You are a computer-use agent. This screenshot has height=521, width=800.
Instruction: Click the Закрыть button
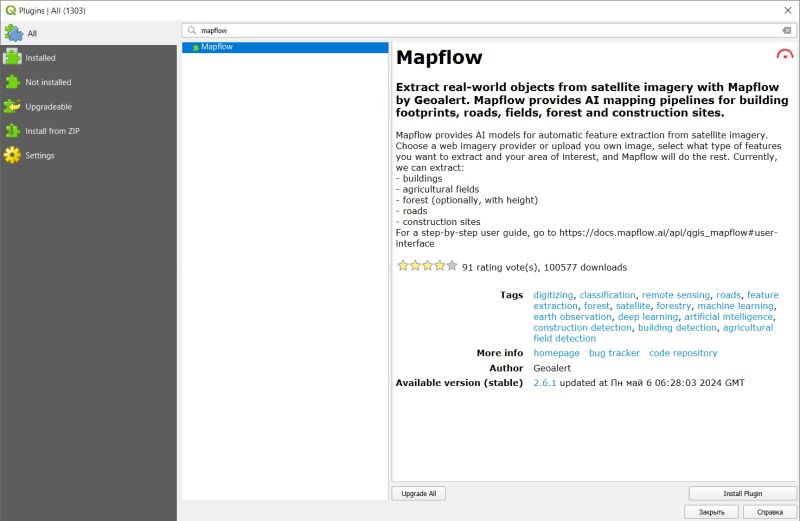point(711,512)
